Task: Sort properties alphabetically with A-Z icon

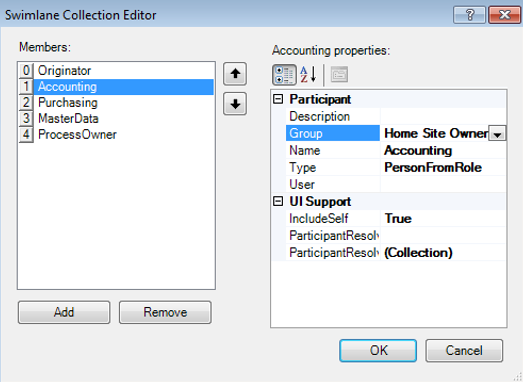Action: (308, 74)
